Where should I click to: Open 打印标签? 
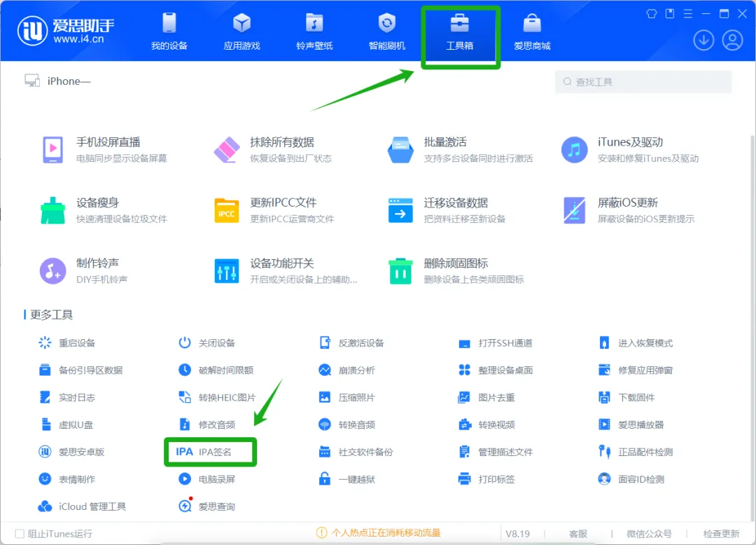pos(486,479)
